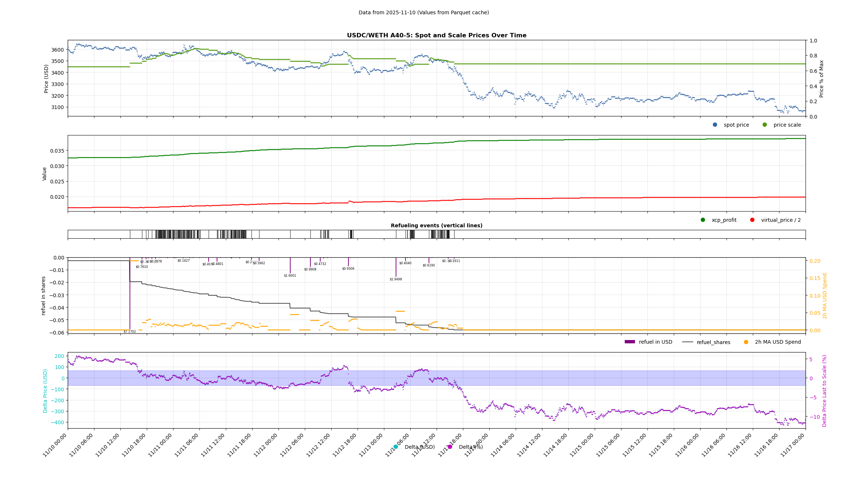Click the 2h MA USD Spend axis label
848x504 pixels.
click(x=825, y=296)
